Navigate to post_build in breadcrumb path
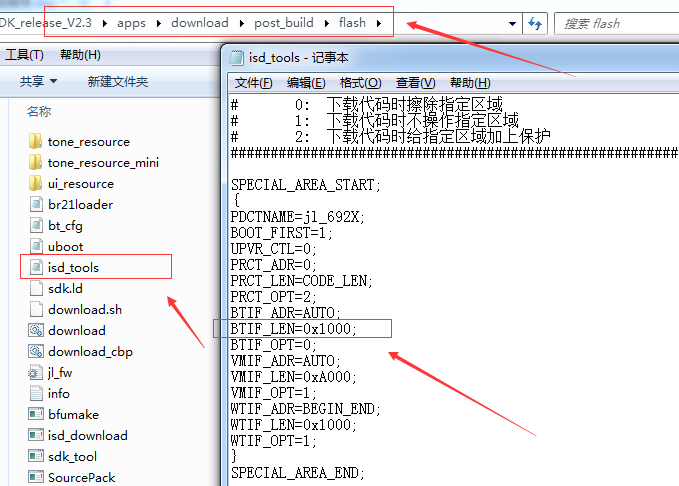Image resolution: width=679 pixels, height=486 pixels. [284, 23]
